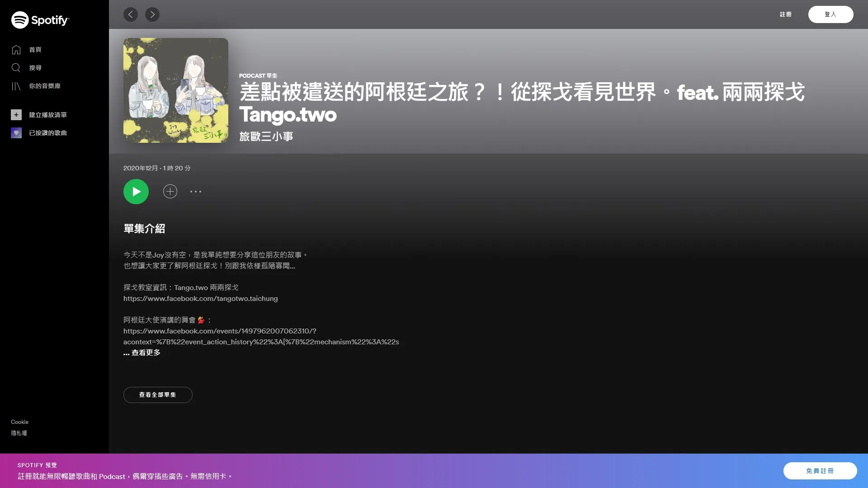868x488 pixels.
Task: Open the 搜尋 magnifier icon
Action: click(16, 68)
